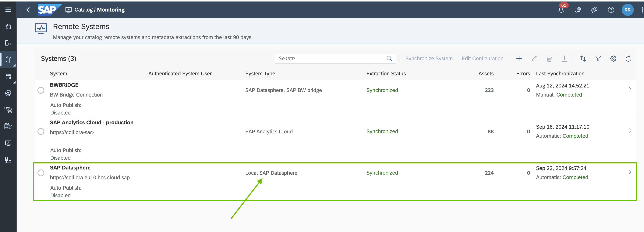Open the sort systems icon
644x232 pixels.
pyautogui.click(x=583, y=59)
